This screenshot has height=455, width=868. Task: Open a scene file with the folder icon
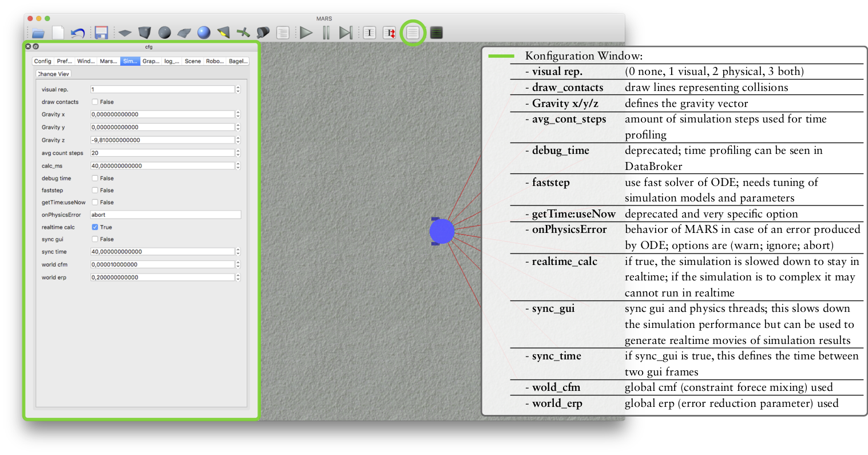38,33
